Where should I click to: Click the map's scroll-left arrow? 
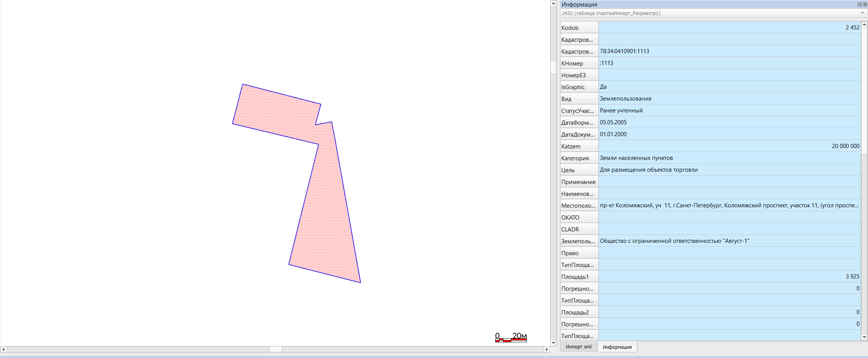pyautogui.click(x=3, y=349)
